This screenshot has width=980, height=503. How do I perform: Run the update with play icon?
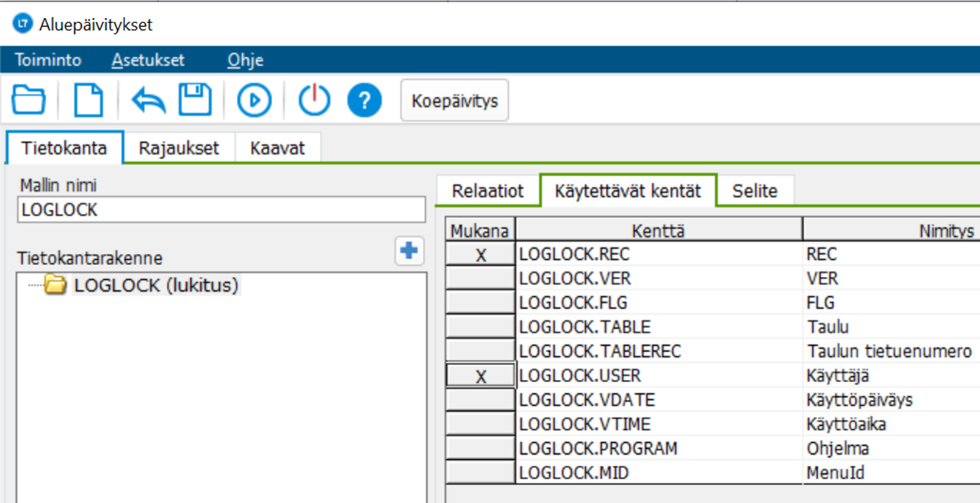tap(254, 100)
